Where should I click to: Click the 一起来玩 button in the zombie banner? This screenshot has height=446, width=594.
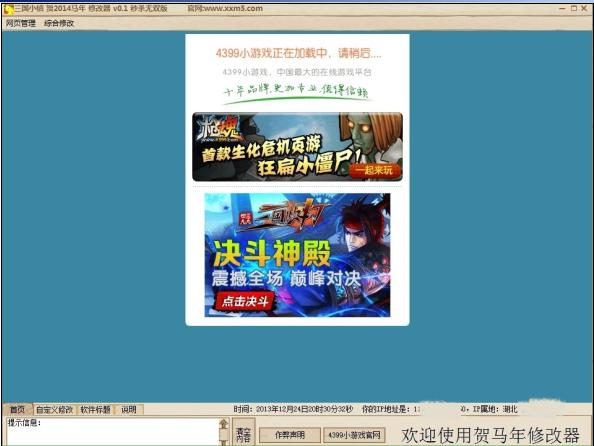(374, 170)
